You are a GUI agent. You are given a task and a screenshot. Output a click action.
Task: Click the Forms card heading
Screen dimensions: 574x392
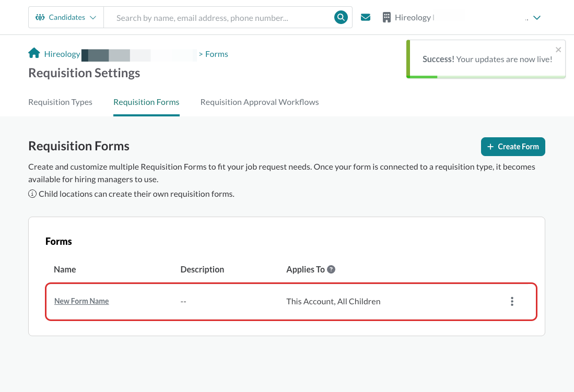pos(58,241)
